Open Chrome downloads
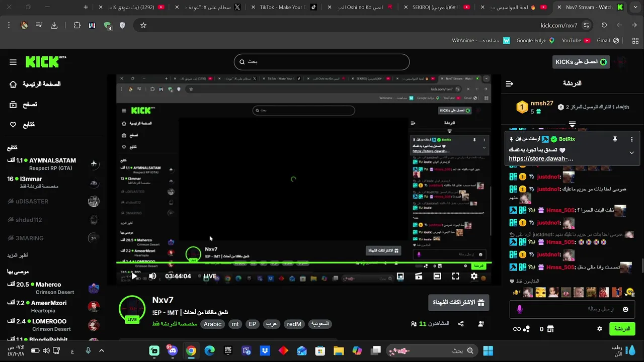 (54, 25)
